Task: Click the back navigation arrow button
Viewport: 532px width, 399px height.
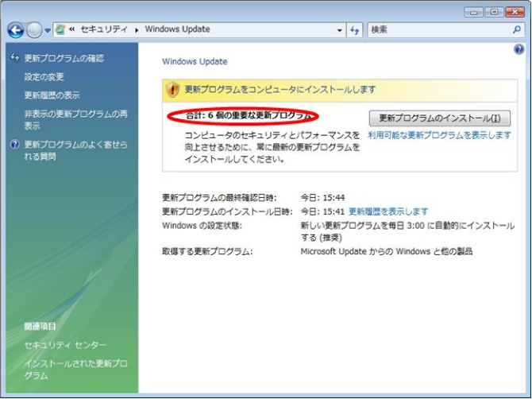Action: point(16,30)
